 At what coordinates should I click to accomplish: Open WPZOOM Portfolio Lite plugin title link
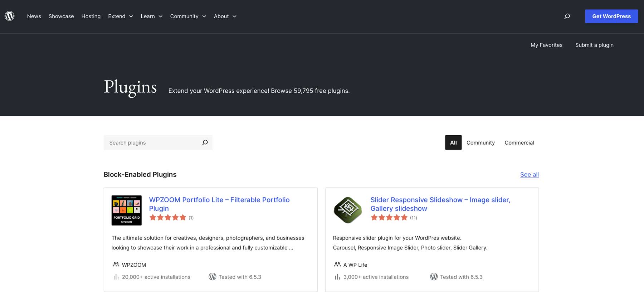coord(219,204)
